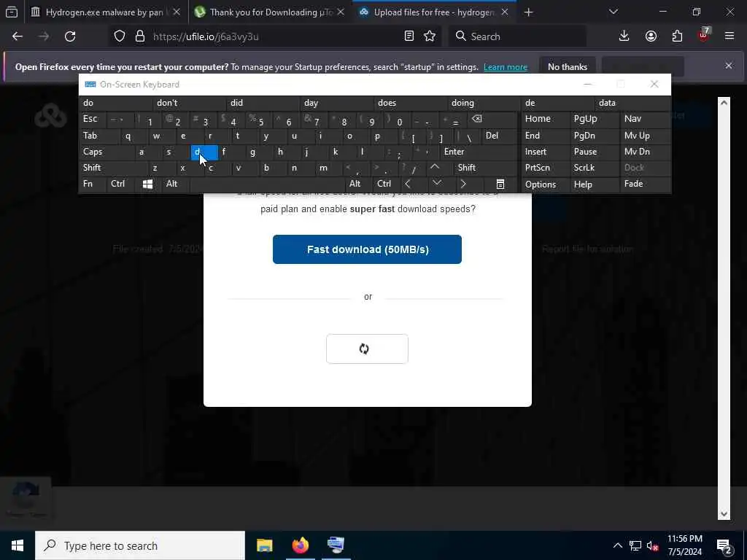Open a new tab with plus
This screenshot has height=560, width=747.
pyautogui.click(x=528, y=12)
